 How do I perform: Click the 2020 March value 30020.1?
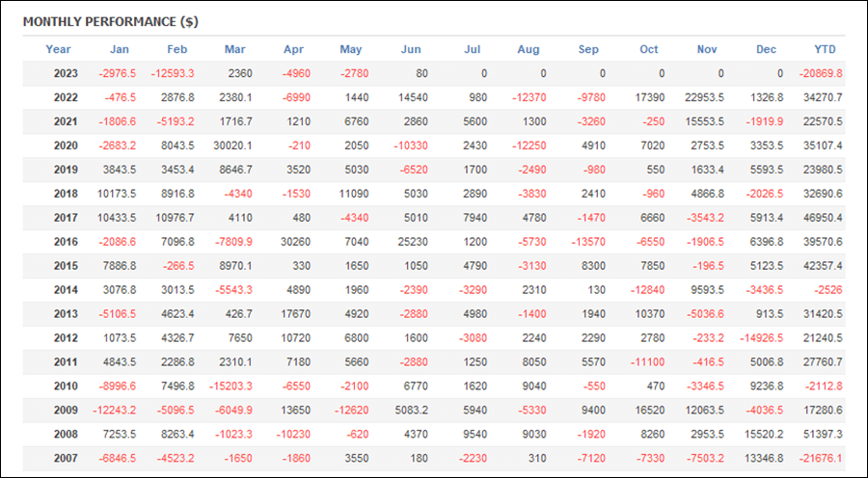[232, 146]
